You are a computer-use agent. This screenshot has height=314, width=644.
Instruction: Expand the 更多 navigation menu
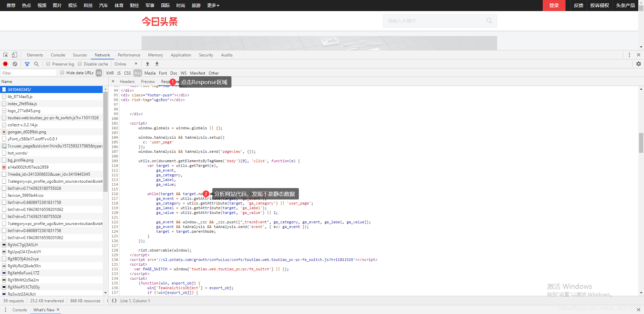[213, 5]
